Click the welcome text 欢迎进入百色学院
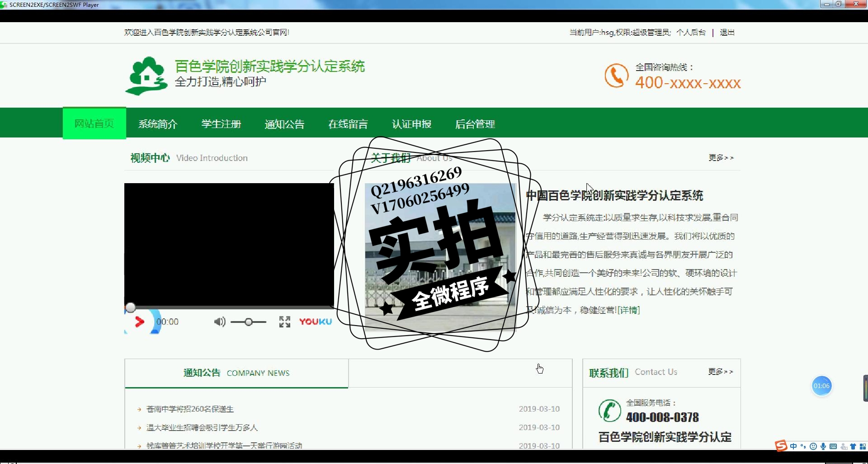 [x=207, y=33]
